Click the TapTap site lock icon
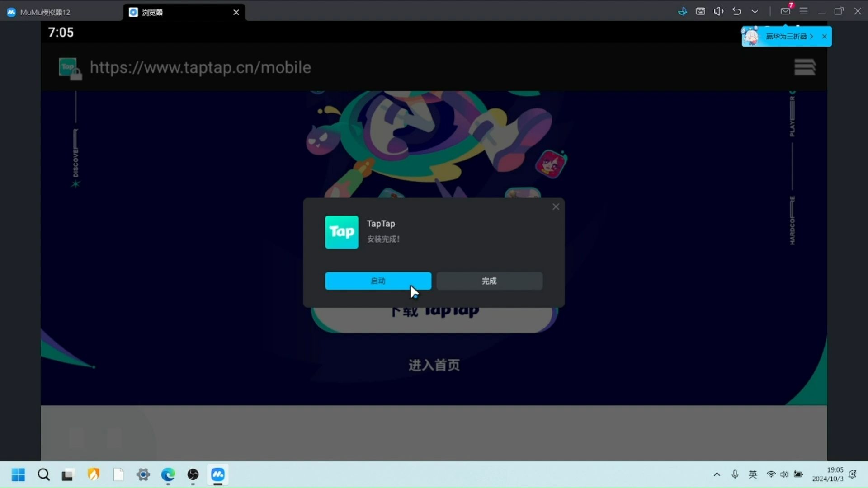Viewport: 868px width, 488px height. point(70,69)
